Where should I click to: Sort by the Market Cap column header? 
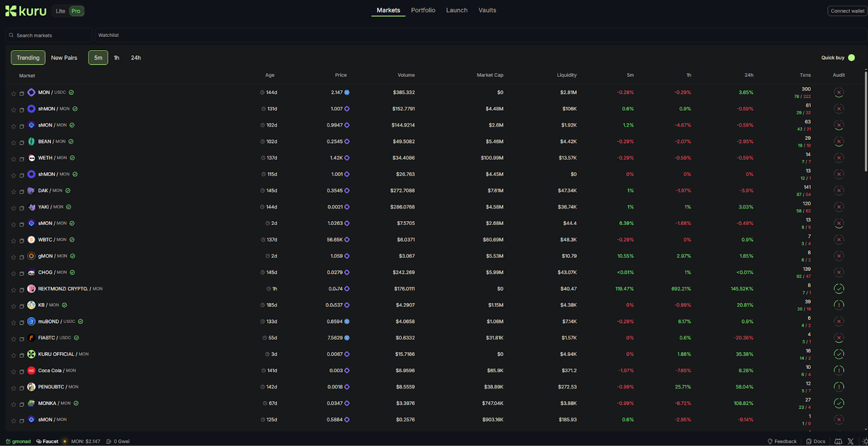click(490, 75)
